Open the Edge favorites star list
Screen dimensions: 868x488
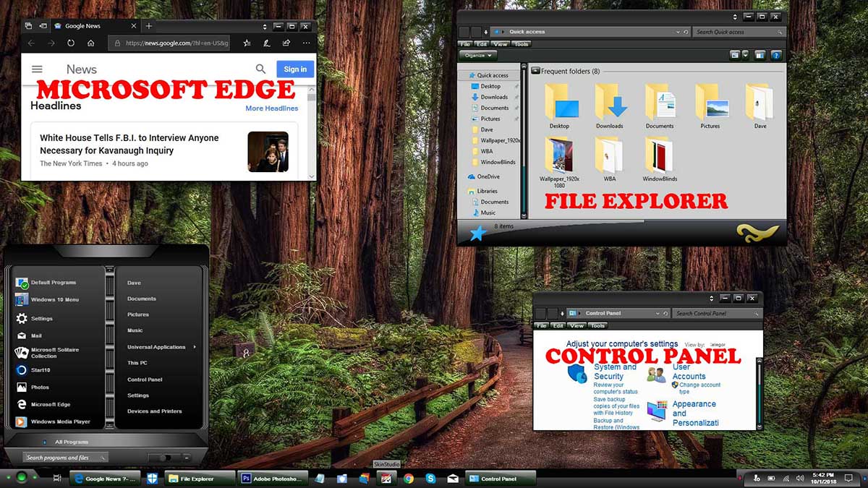point(247,43)
